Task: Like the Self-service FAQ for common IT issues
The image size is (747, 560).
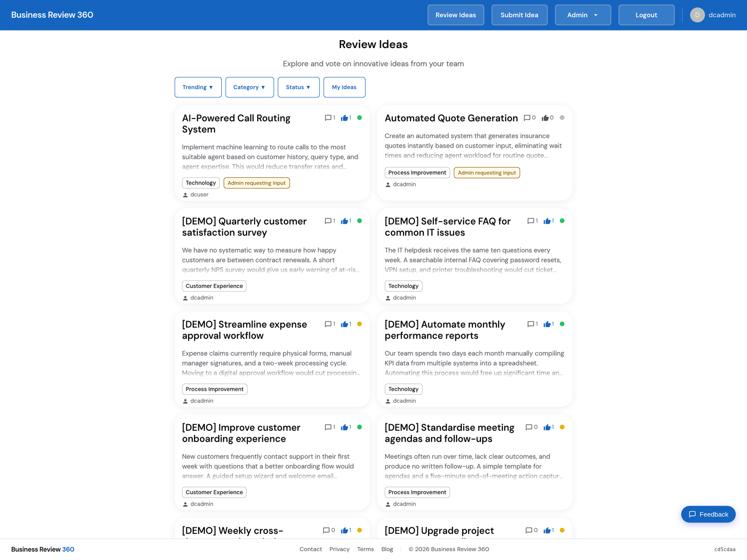Action: pos(547,221)
